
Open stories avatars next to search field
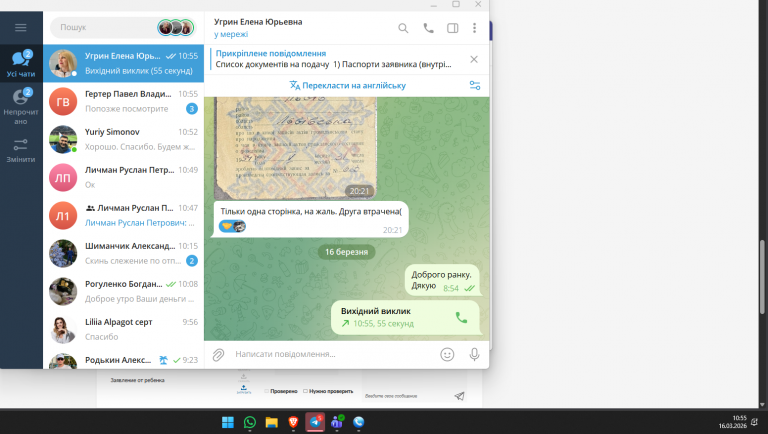[x=176, y=27]
